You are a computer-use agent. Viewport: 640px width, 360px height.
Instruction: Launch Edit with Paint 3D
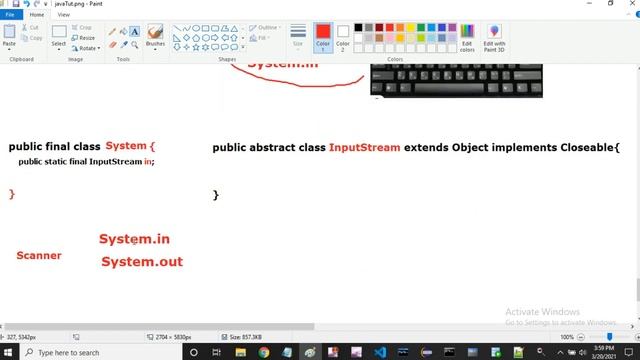494,38
